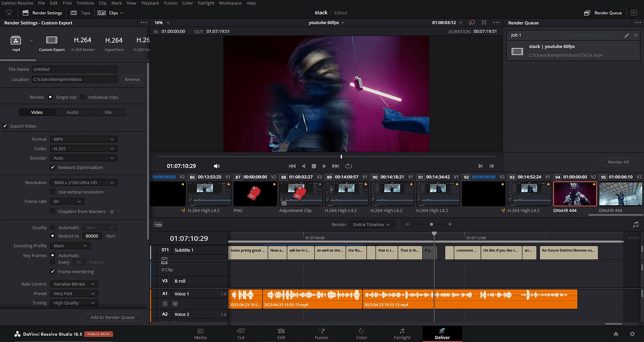This screenshot has height=342, width=644.
Task: Click the timeline zoom slider handle
Action: (431, 224)
